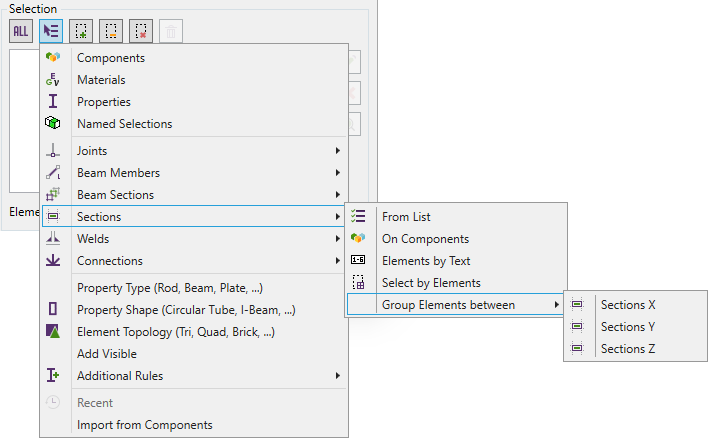Select Property Shape (Circular Tube, I-Beam, ...)

pyautogui.click(x=186, y=310)
